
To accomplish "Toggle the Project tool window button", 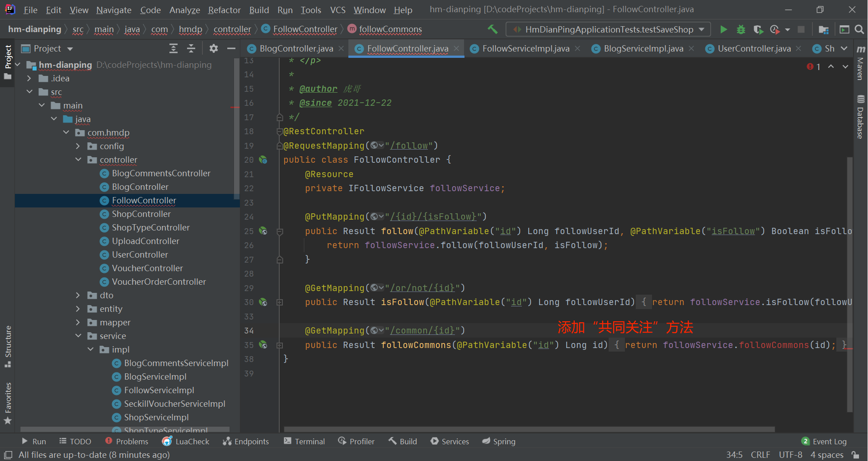I will tap(8, 62).
